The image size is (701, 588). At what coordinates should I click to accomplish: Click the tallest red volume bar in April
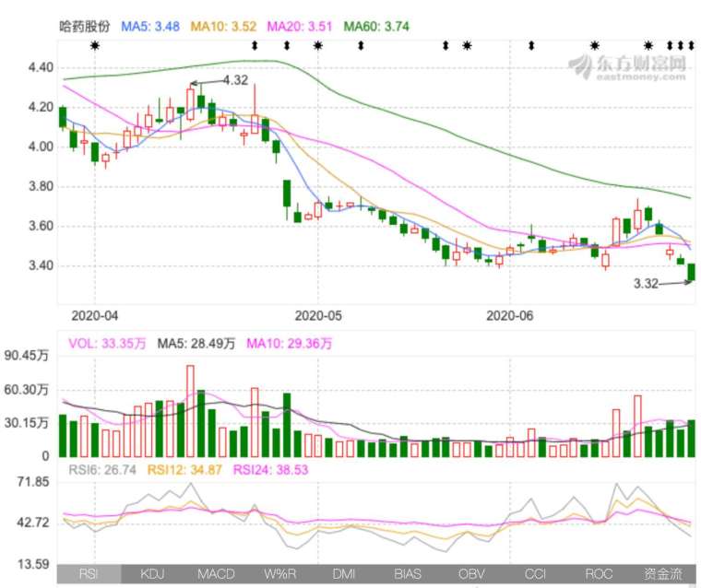(190, 411)
